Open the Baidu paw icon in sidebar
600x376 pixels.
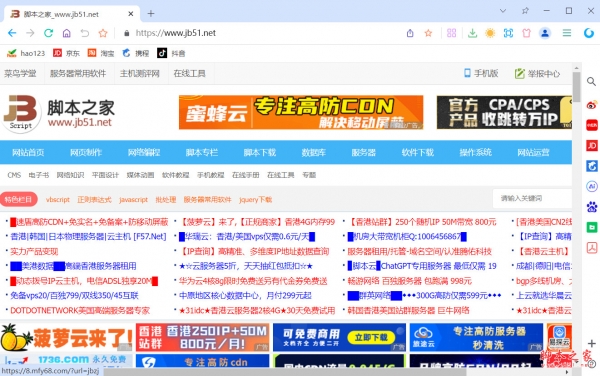tap(592, 207)
